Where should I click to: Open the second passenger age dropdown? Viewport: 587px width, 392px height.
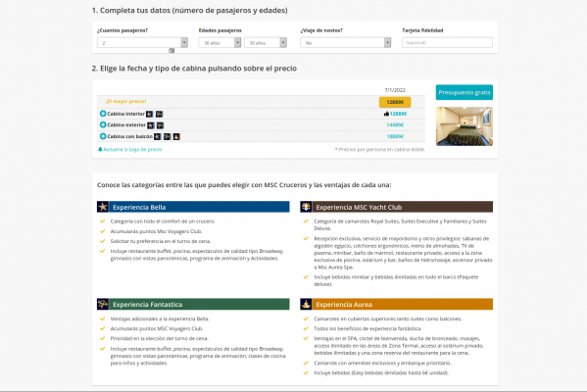pos(266,43)
